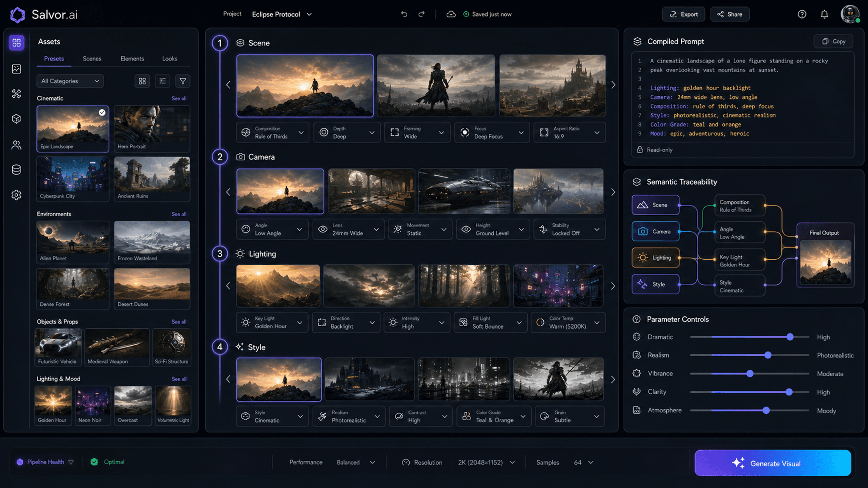The image size is (868, 488).
Task: Click the Share button
Action: (730, 14)
